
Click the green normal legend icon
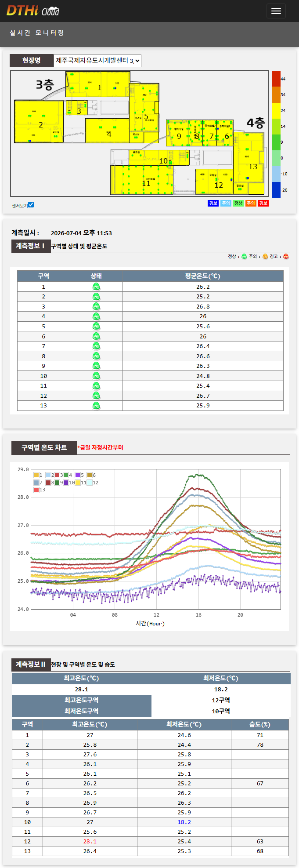(x=244, y=257)
